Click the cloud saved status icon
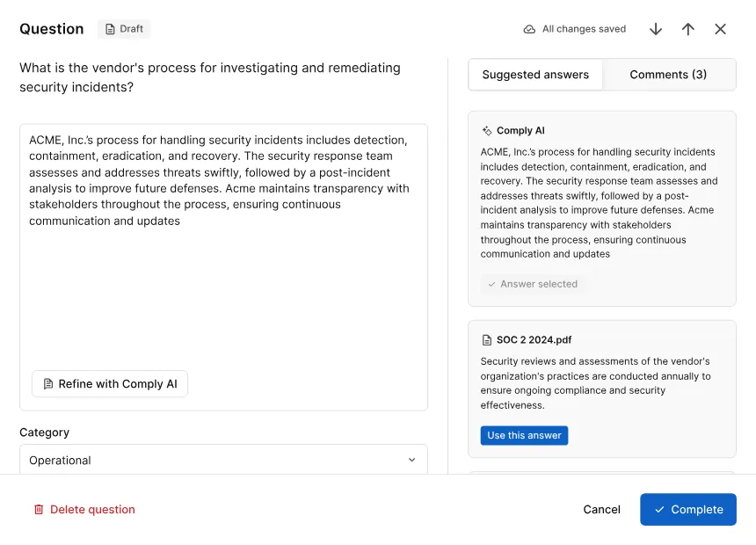756x545 pixels. point(529,29)
